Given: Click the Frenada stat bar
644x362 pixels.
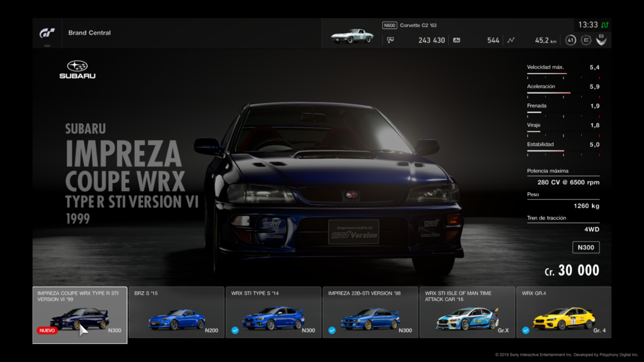Looking at the screenshot, I should 563,112.
